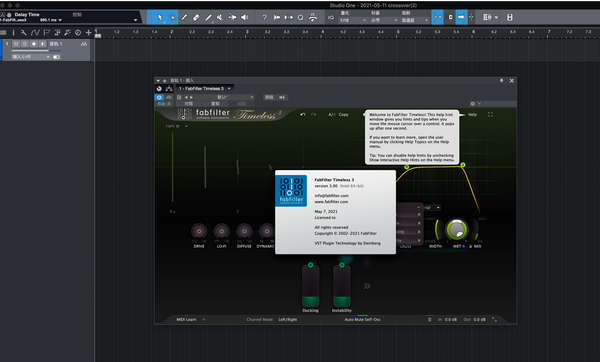Select the Paint pencil tool

tap(184, 17)
